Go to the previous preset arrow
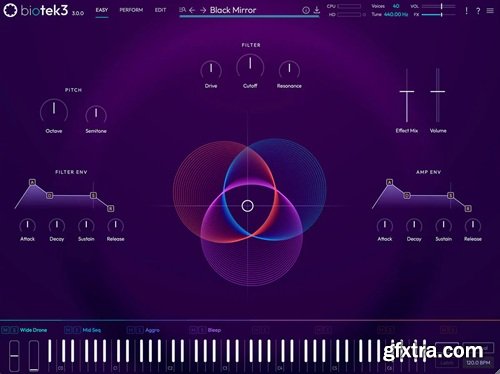 (x=192, y=10)
